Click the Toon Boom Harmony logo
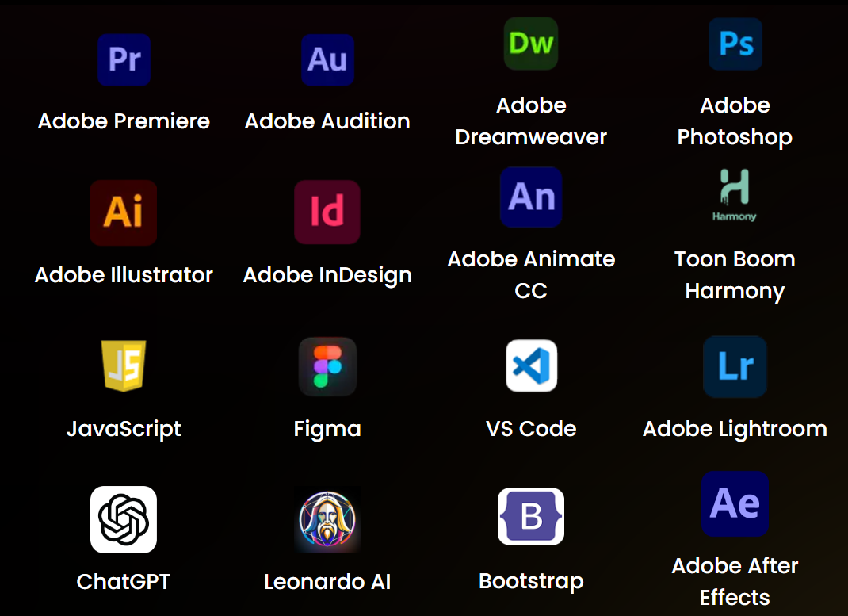This screenshot has width=848, height=616. point(735,195)
